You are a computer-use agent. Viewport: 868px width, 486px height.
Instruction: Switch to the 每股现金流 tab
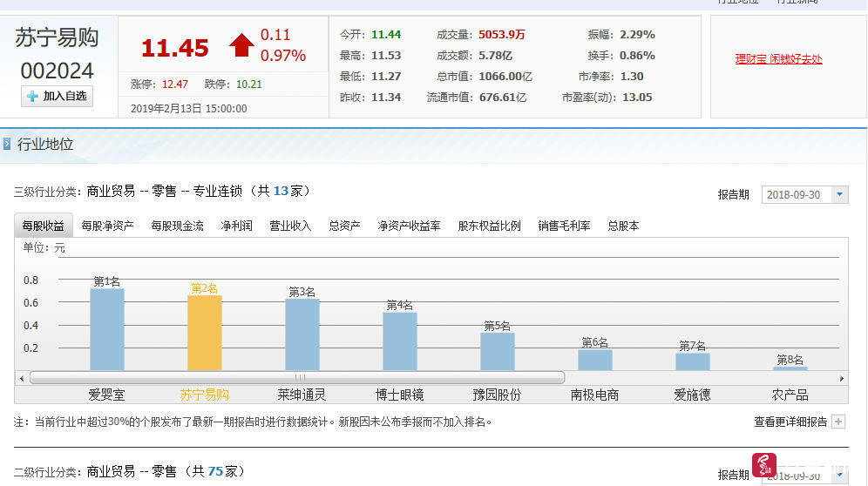pyautogui.click(x=177, y=226)
